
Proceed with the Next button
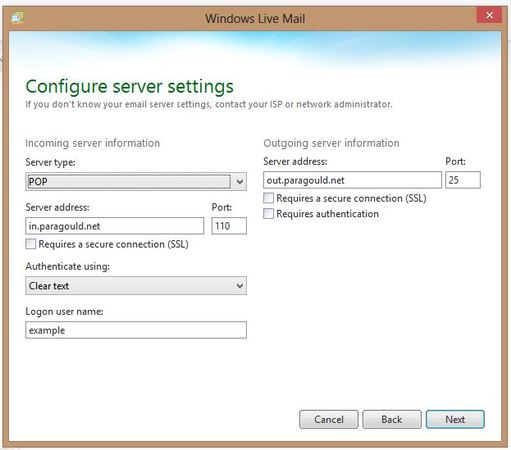[x=455, y=419]
